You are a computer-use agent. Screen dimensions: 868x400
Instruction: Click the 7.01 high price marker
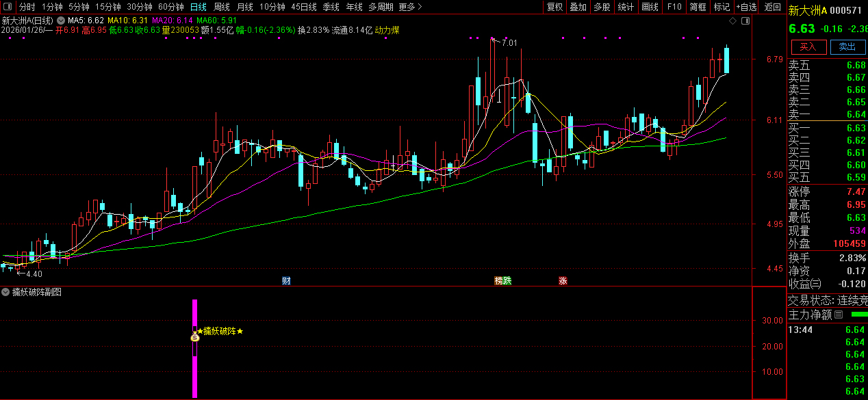click(509, 43)
